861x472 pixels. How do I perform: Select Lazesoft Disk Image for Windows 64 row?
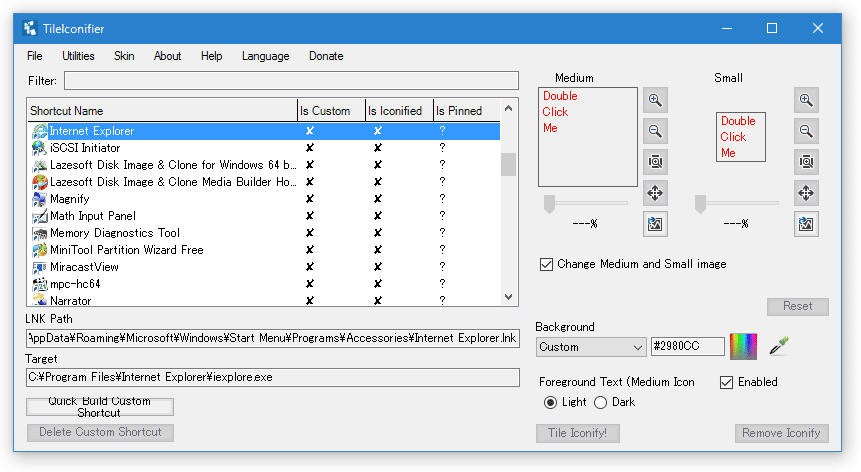(x=264, y=165)
